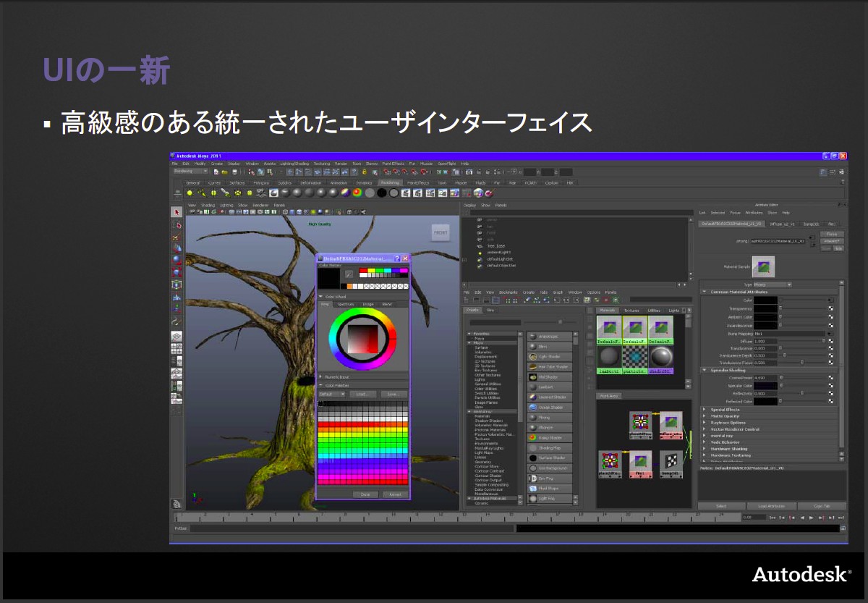868x603 pixels.
Task: Click the Presets button in Attribute Editor
Action: [x=832, y=241]
